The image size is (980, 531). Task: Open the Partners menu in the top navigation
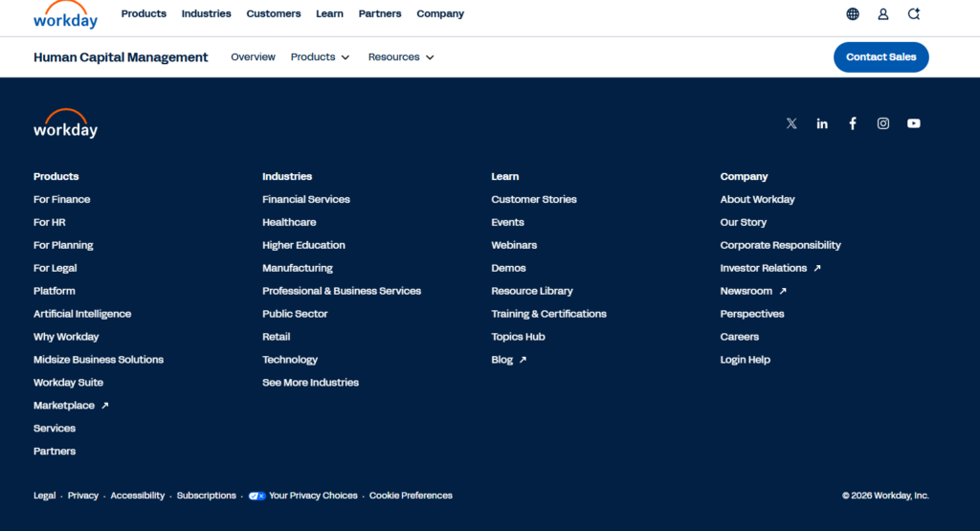click(380, 13)
